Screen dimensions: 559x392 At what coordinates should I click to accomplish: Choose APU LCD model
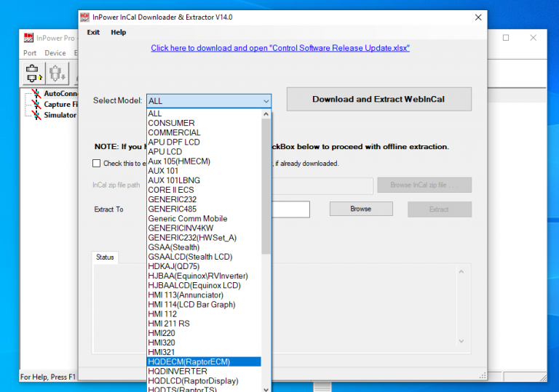tap(204, 152)
